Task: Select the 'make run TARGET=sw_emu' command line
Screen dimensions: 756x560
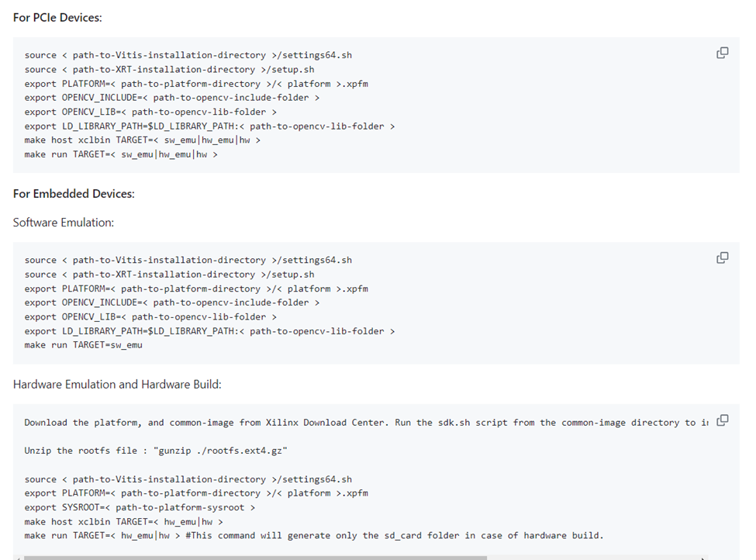Action: [85, 344]
